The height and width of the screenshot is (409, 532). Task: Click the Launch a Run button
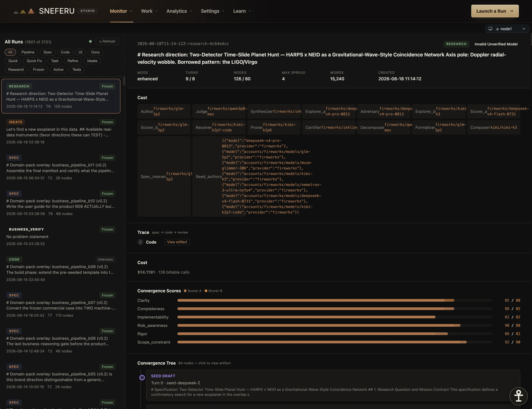[x=495, y=11]
